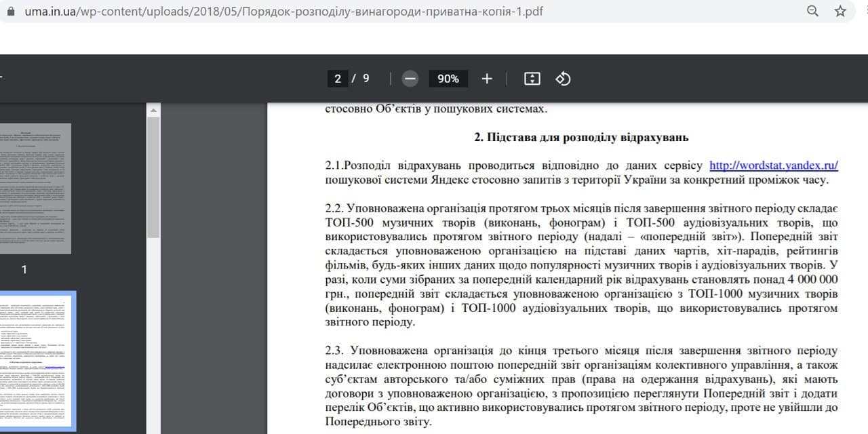Toggle fit to page view
The height and width of the screenshot is (434, 868).
point(532,79)
